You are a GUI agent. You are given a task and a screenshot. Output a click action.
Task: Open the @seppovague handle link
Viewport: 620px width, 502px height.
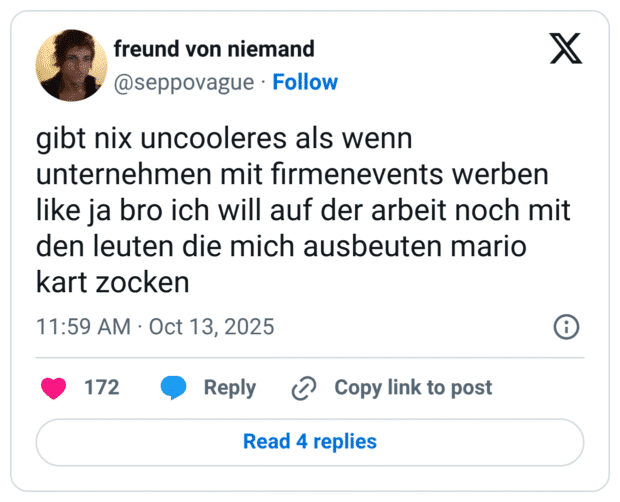click(x=184, y=82)
